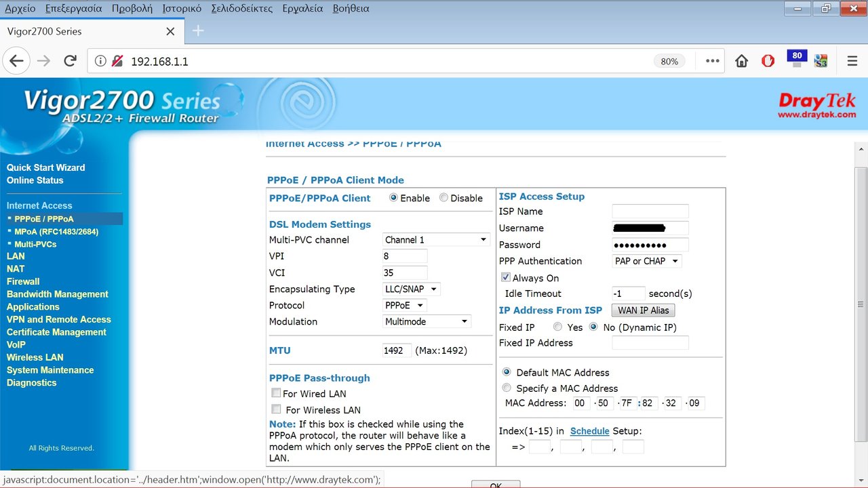Open the Schedule link
This screenshot has width=868, height=488.
pyautogui.click(x=590, y=431)
